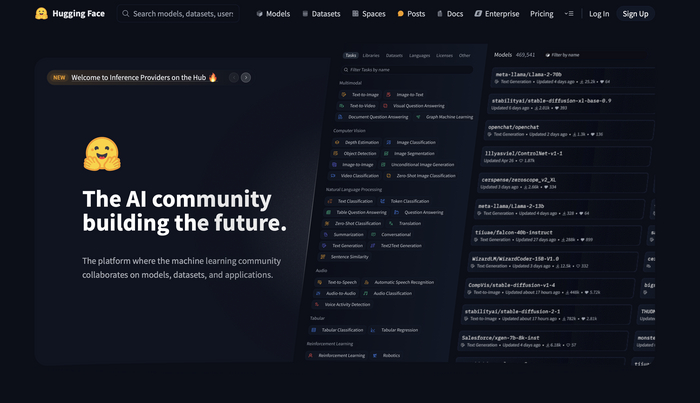Click the Sign Up button

tap(635, 14)
